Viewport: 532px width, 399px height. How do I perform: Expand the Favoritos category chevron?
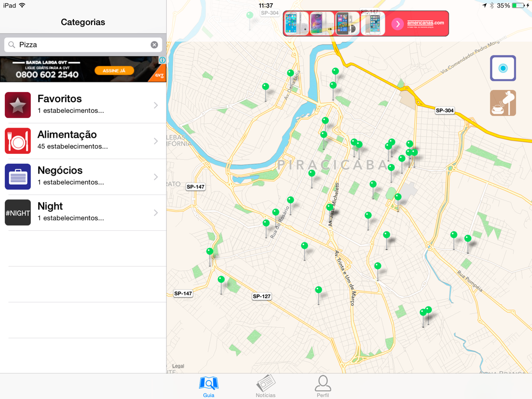[x=156, y=105]
